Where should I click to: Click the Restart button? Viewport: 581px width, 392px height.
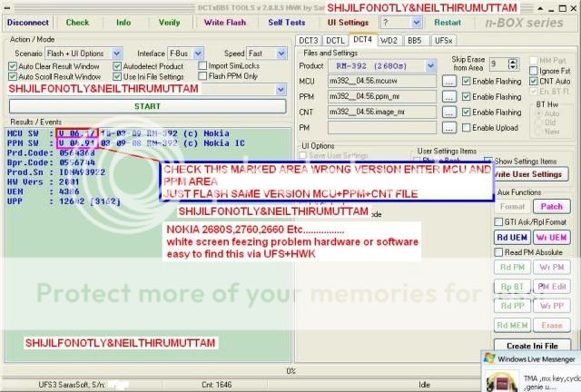(448, 23)
